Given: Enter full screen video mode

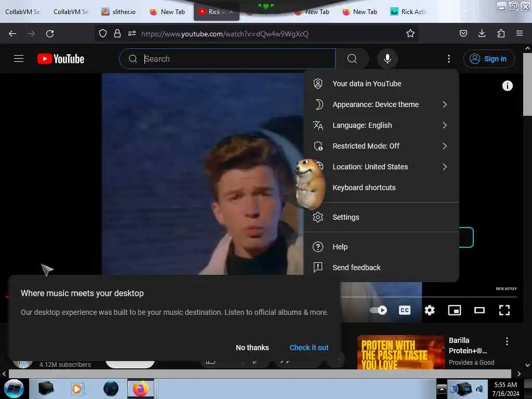Looking at the screenshot, I should [x=504, y=310].
